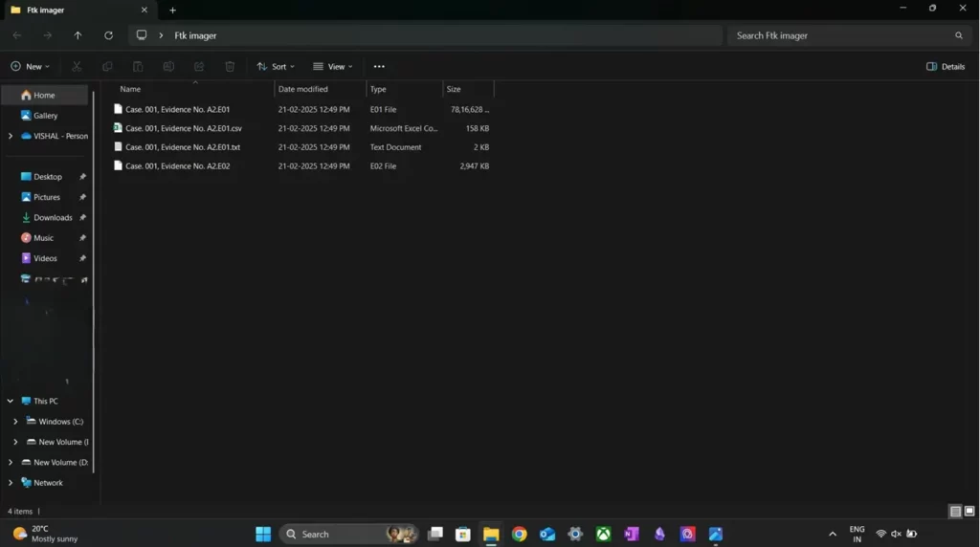This screenshot has height=547, width=980.
Task: Click in the Search Ftk imager field
Action: click(x=842, y=35)
